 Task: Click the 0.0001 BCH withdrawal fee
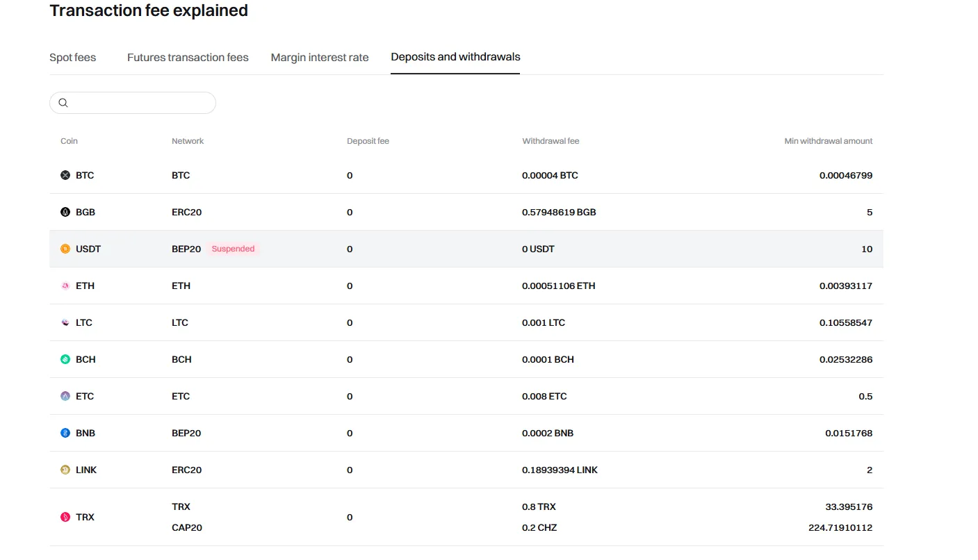click(548, 359)
